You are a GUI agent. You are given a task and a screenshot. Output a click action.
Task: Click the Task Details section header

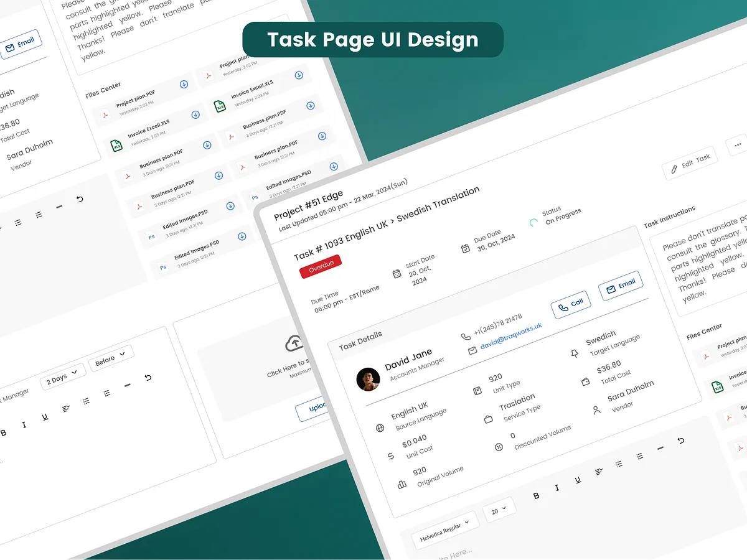click(360, 340)
